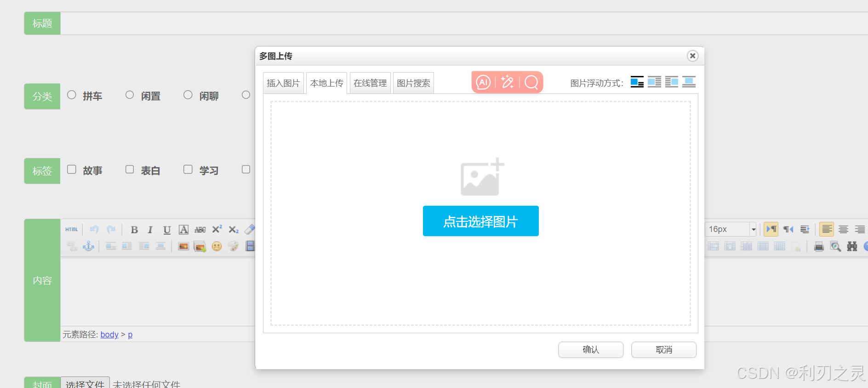Viewport: 868px width, 388px height.
Task: Switch to 图片搜索 tab
Action: [x=413, y=83]
